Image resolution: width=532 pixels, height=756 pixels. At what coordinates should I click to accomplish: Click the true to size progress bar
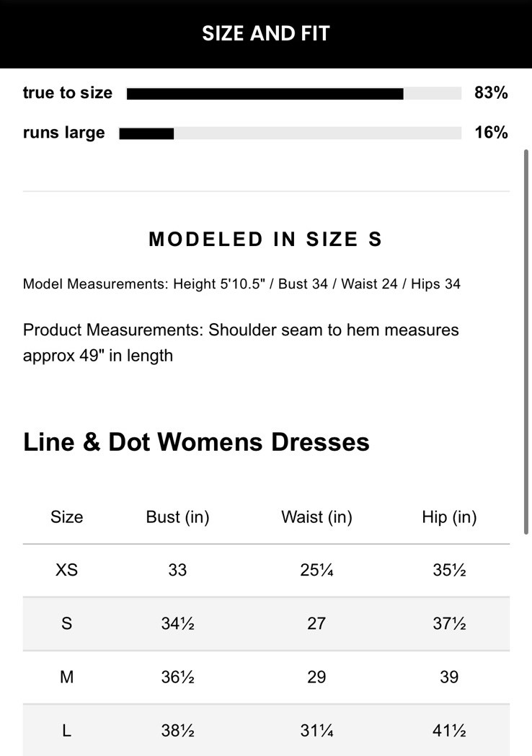click(x=293, y=93)
